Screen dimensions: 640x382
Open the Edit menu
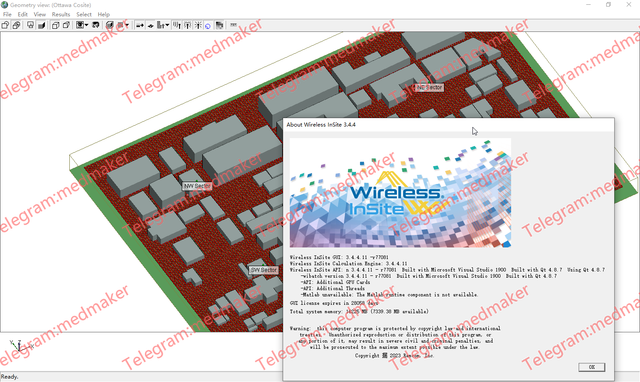pos(22,14)
